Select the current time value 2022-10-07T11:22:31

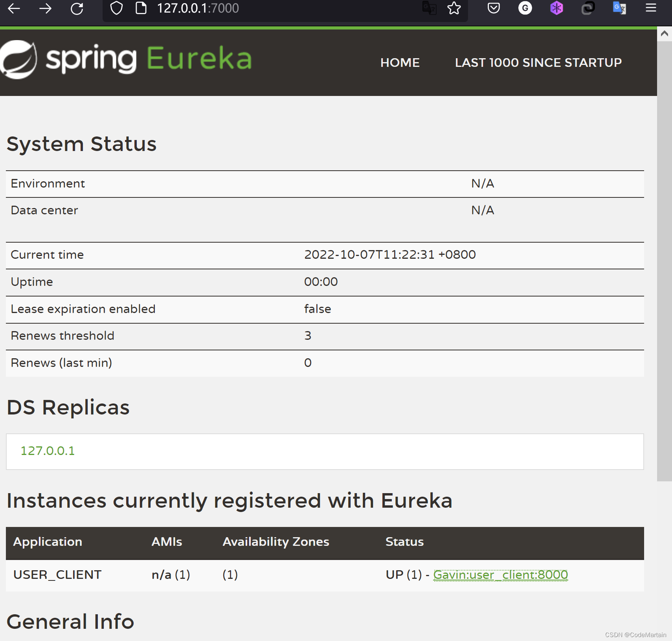click(390, 255)
